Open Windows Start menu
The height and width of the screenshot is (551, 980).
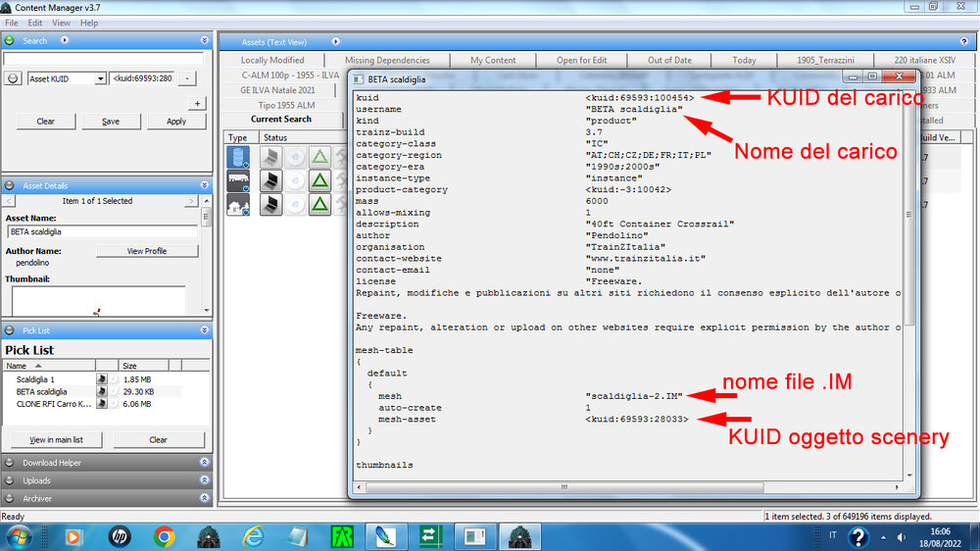[19, 536]
